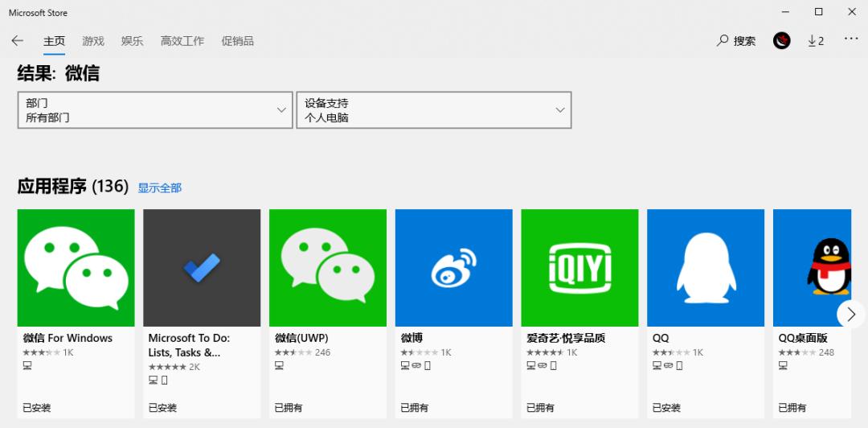Click the 微信(UWP) title text
This screenshot has height=428, width=868.
[301, 338]
